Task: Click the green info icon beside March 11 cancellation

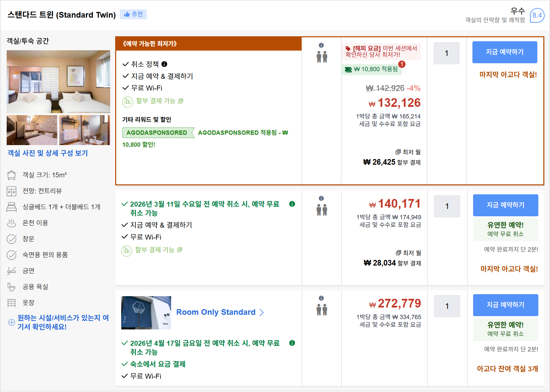Action: coord(292,204)
